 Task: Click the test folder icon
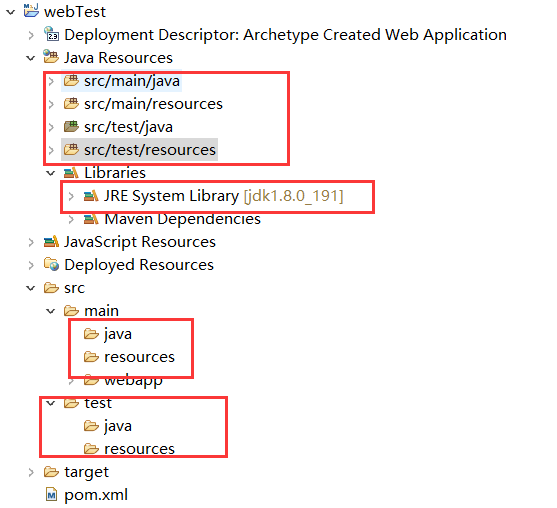pos(71,403)
